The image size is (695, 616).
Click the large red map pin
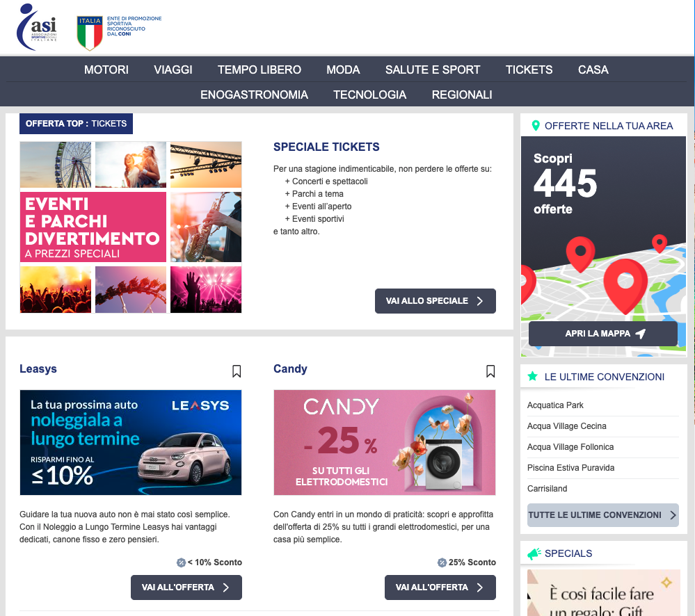(625, 286)
